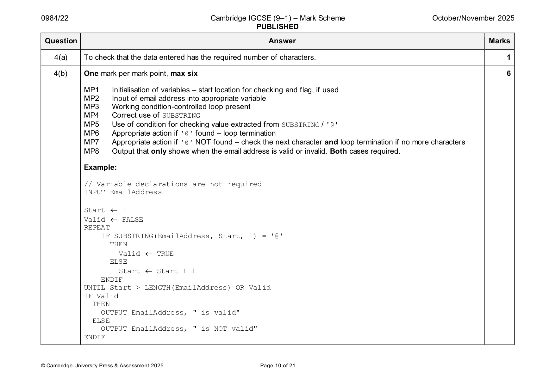Screen dimensions: 555x392
Task: Click the "IF SUBSTRING(EmailAddress, Start, 1) = '@'" line
Action: (x=192, y=236)
